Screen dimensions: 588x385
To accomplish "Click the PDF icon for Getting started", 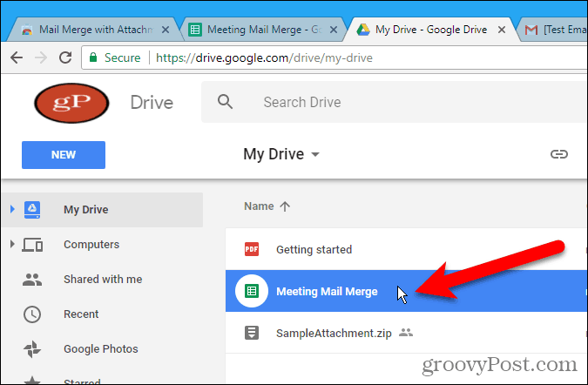I will (252, 249).
